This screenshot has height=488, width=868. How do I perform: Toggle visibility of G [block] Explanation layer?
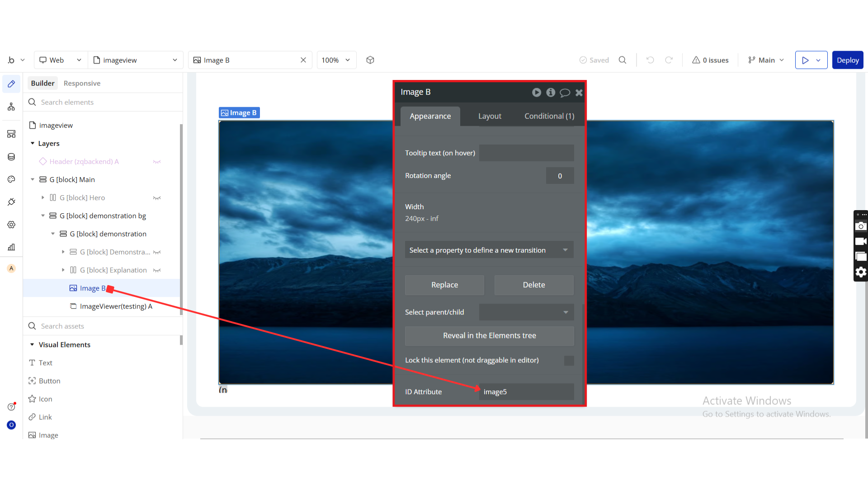click(157, 270)
